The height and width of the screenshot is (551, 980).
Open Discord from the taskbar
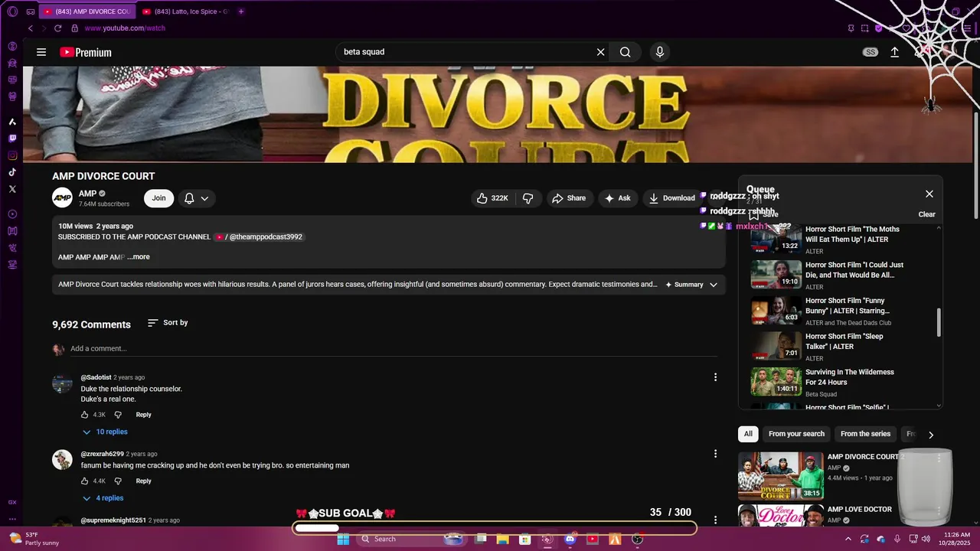570,539
